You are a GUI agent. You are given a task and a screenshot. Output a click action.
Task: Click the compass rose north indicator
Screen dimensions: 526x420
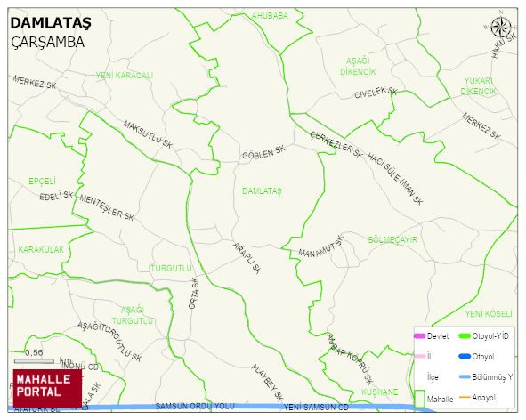tap(501, 27)
